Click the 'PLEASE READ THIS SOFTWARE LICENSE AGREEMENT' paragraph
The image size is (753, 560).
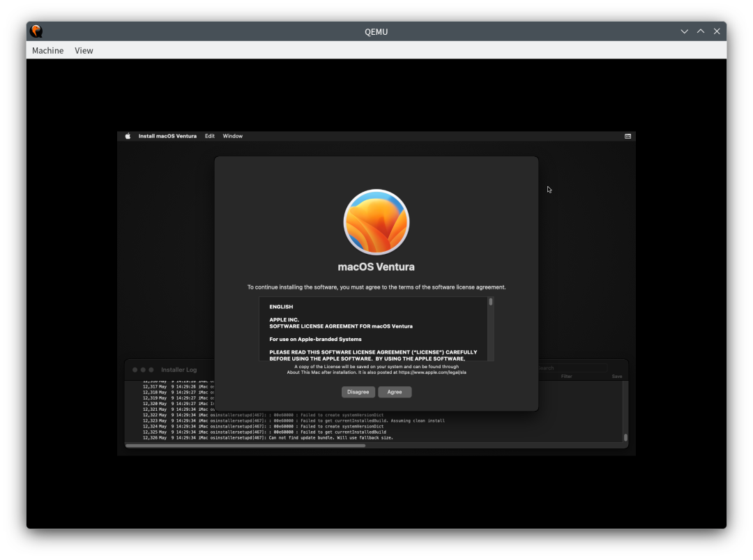click(373, 356)
